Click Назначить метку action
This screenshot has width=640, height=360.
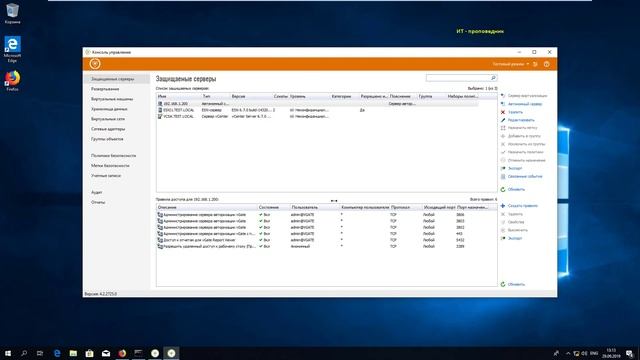click(519, 128)
